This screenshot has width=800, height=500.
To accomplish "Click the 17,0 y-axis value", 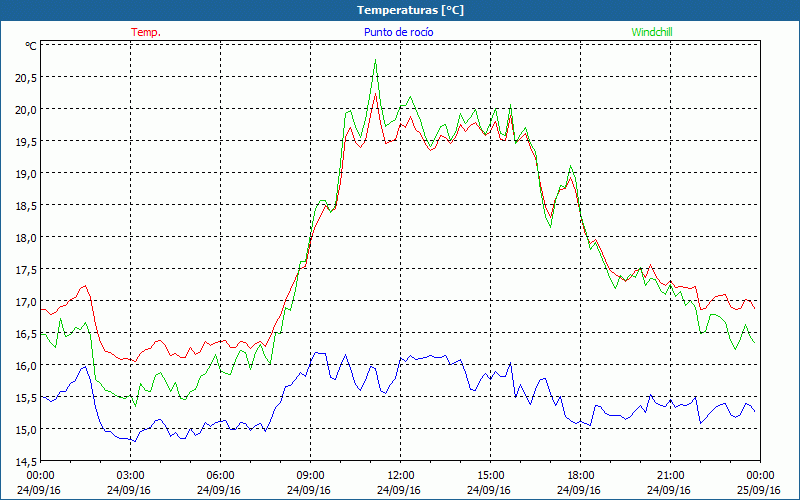I will [x=26, y=302].
